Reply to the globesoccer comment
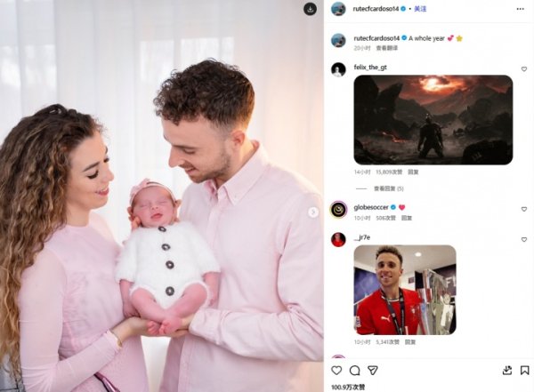Viewport: 534px width, 392px height. click(407, 218)
